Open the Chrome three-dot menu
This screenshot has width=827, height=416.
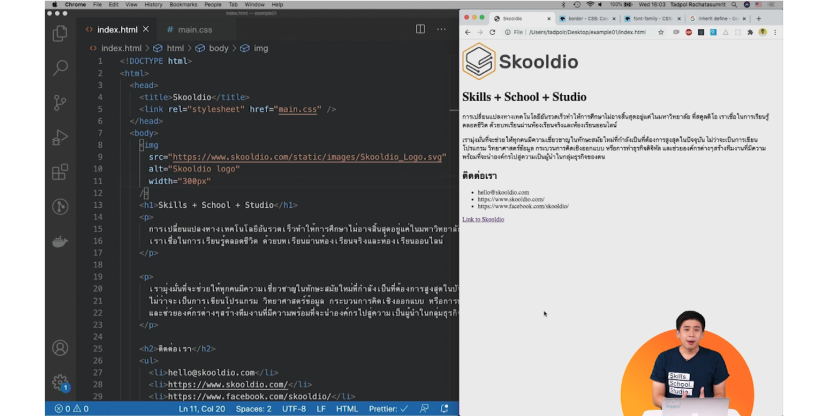[775, 32]
